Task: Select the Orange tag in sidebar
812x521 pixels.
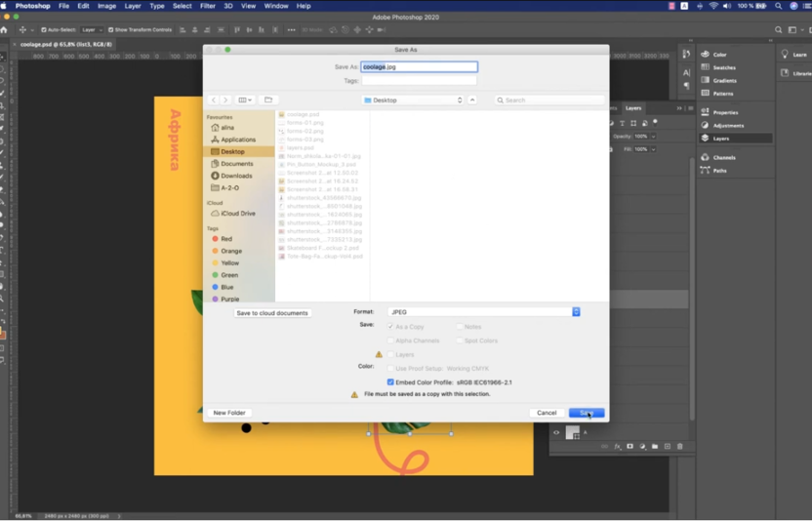Action: click(230, 251)
